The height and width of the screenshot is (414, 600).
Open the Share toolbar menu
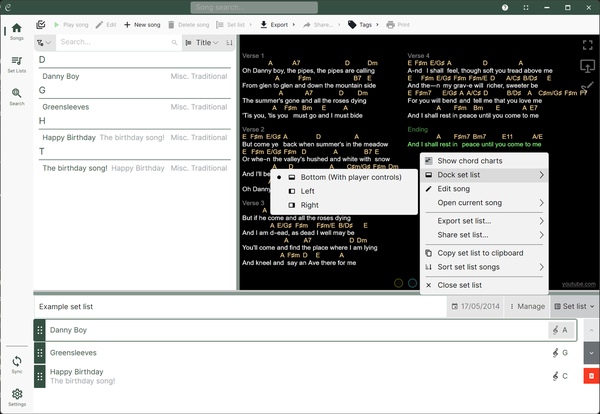pos(321,25)
